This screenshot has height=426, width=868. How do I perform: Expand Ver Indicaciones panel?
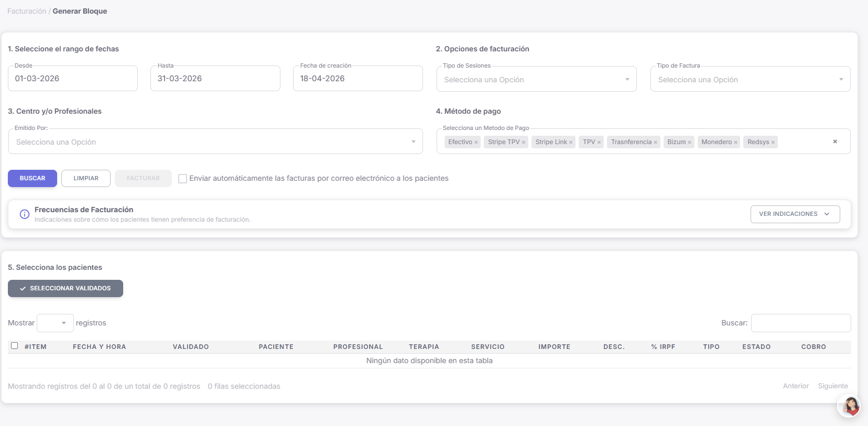(x=795, y=214)
